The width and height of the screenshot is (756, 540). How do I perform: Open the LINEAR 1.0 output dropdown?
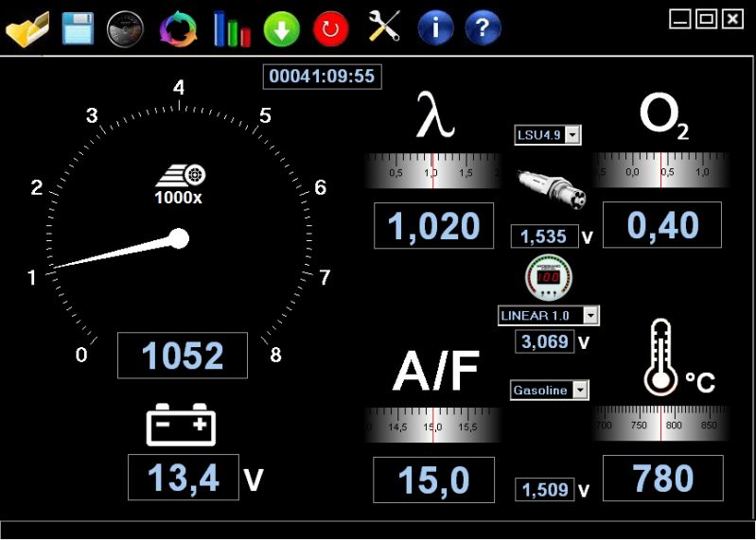point(549,316)
